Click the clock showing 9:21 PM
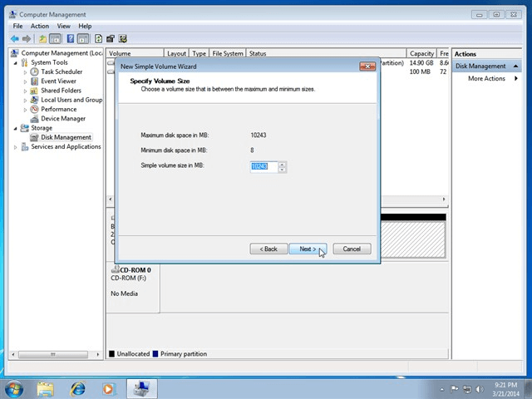 (x=505, y=385)
